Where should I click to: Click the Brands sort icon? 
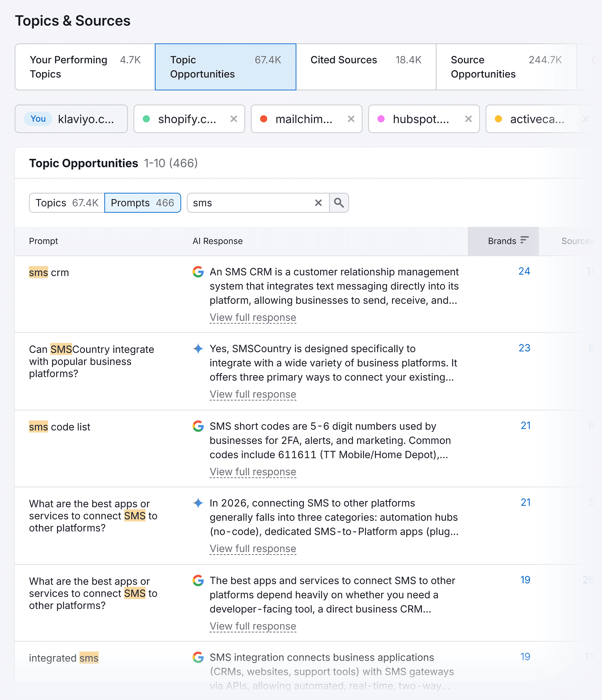click(524, 240)
